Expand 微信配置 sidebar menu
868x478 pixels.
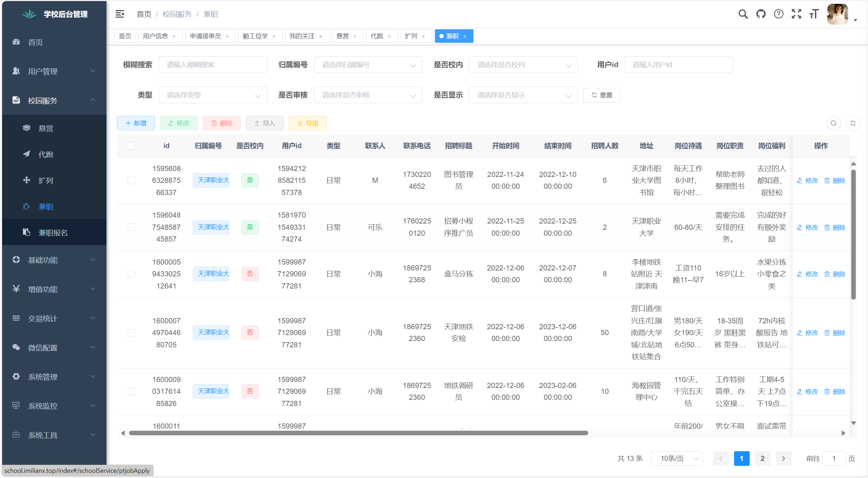pyautogui.click(x=54, y=348)
